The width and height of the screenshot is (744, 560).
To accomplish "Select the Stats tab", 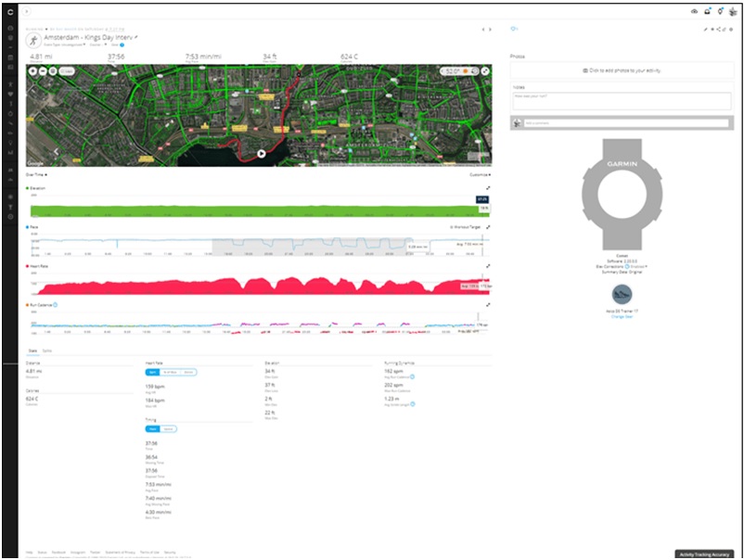I will coord(32,350).
